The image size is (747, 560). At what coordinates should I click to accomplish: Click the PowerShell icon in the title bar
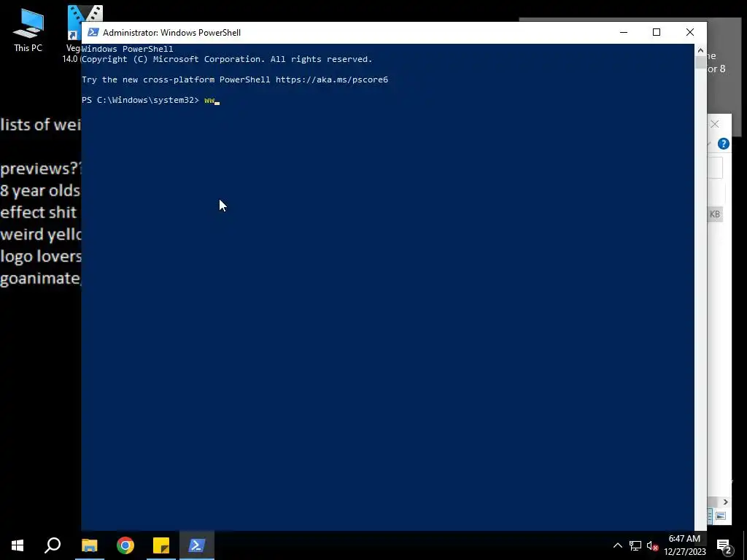(93, 32)
